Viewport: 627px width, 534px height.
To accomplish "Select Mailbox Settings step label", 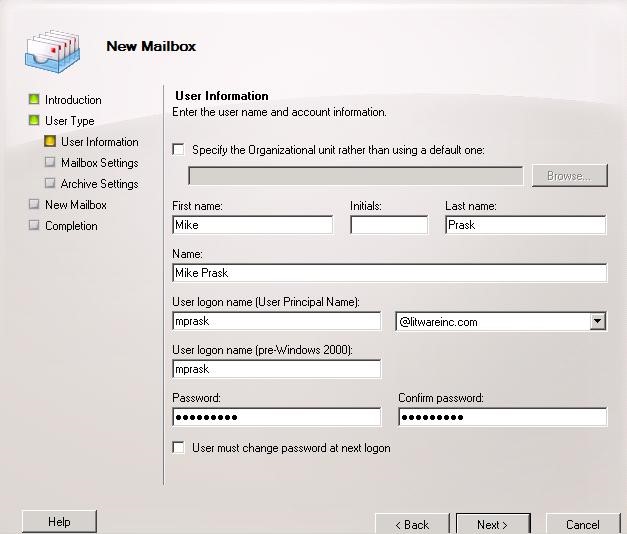I will (x=100, y=163).
